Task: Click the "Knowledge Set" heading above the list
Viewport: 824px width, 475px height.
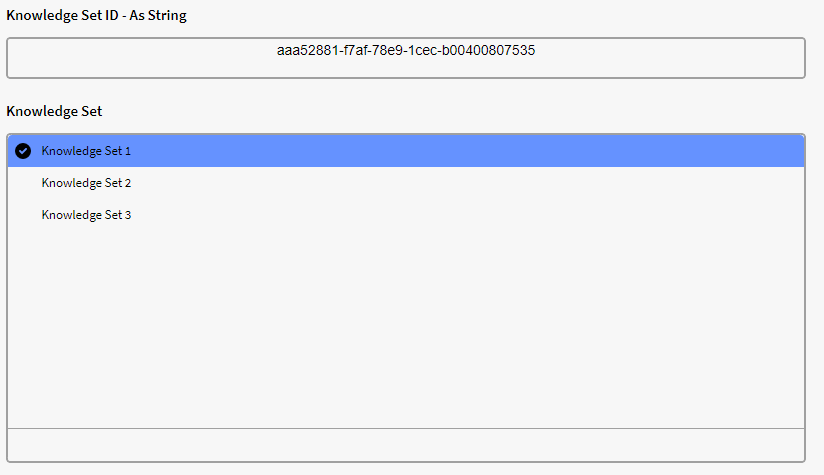Action: [54, 111]
